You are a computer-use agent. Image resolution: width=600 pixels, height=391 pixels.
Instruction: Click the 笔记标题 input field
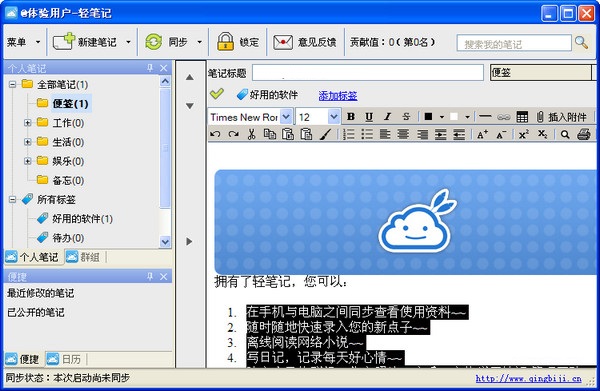pyautogui.click(x=368, y=73)
